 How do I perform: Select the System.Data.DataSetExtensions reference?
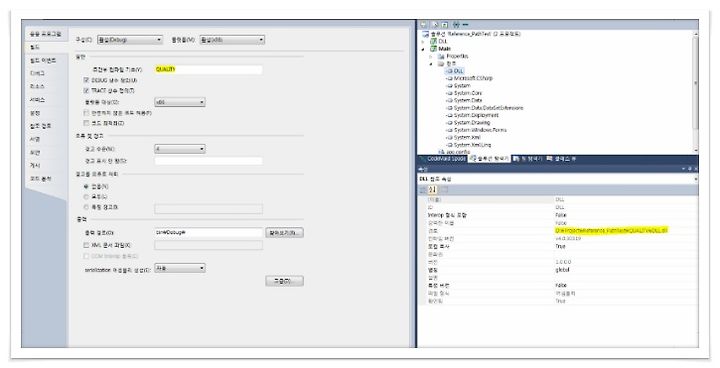pos(488,108)
